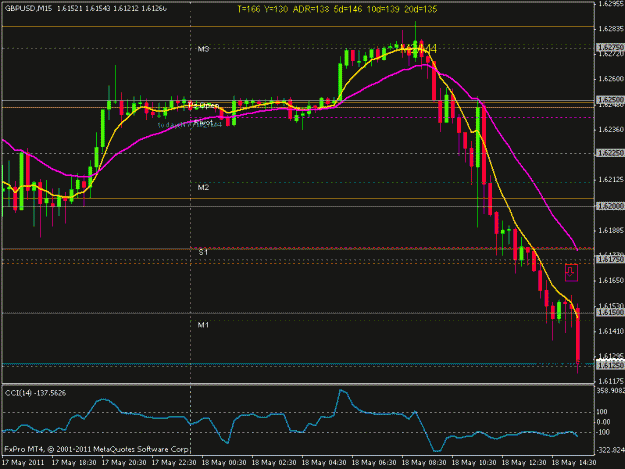
Task: Click the 17 May 2011 date label
Action: tap(23, 463)
